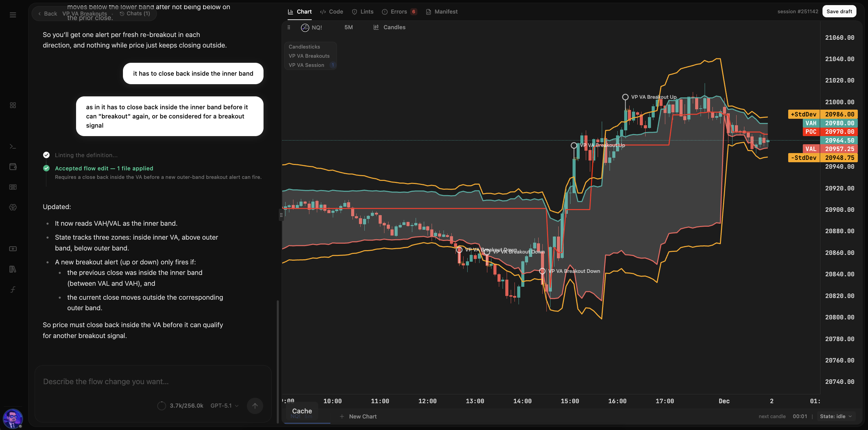The image size is (868, 430).
Task: Click the Save draft button
Action: click(839, 12)
